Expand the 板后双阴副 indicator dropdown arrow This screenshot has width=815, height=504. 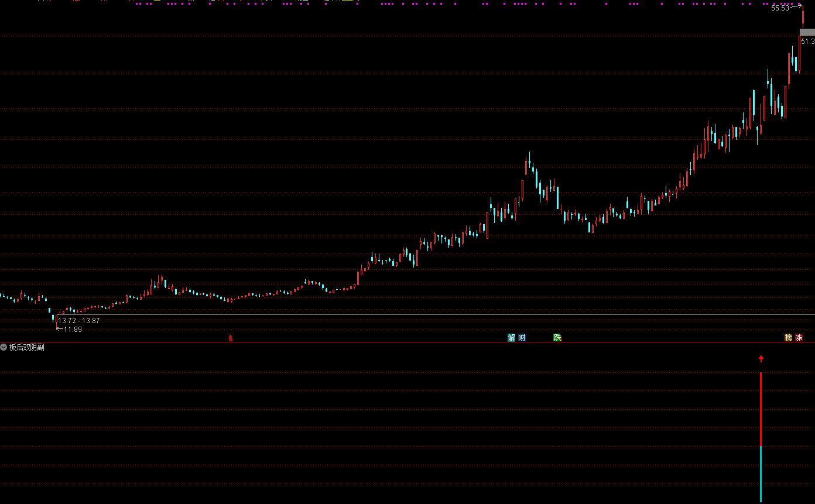tap(4, 347)
